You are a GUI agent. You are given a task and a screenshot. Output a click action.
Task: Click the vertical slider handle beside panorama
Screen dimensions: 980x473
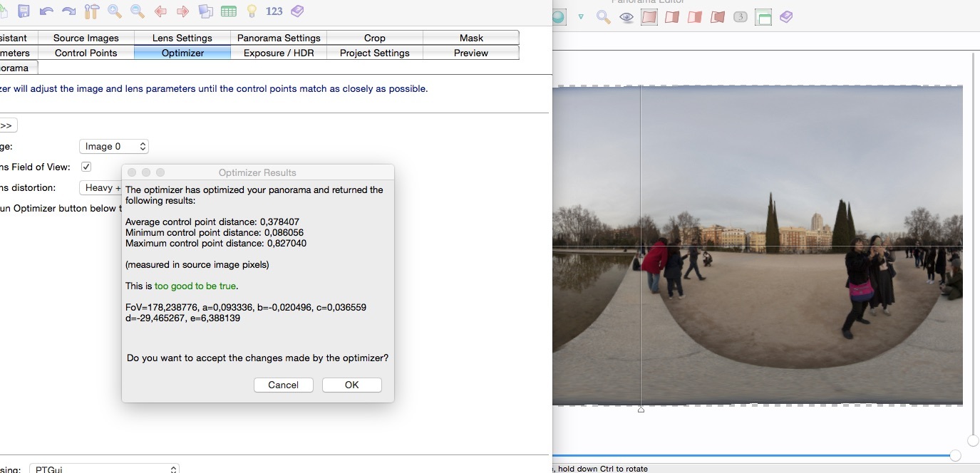974,440
